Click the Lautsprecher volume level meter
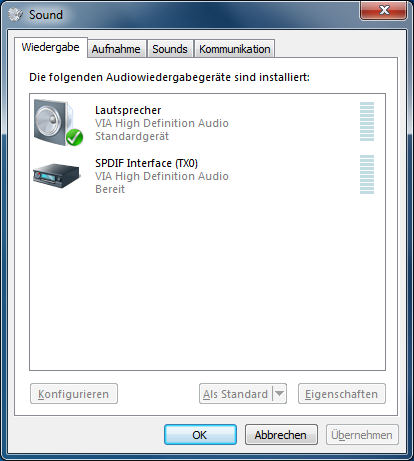This screenshot has height=461, width=414. tap(367, 122)
